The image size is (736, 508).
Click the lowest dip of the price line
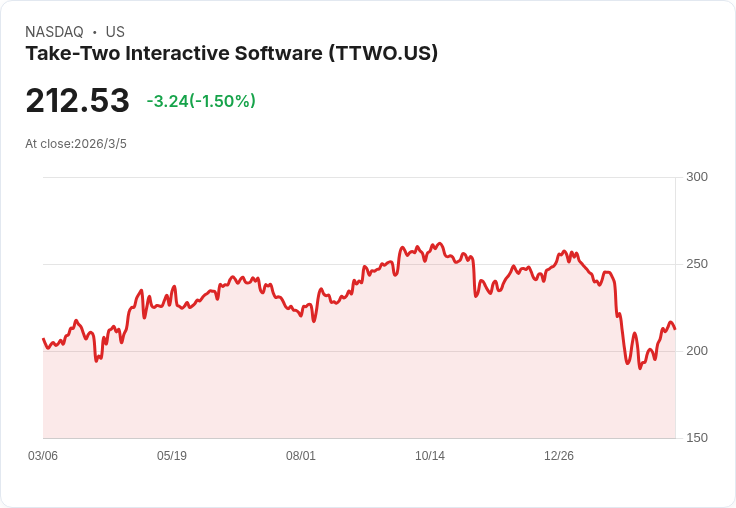click(640, 368)
